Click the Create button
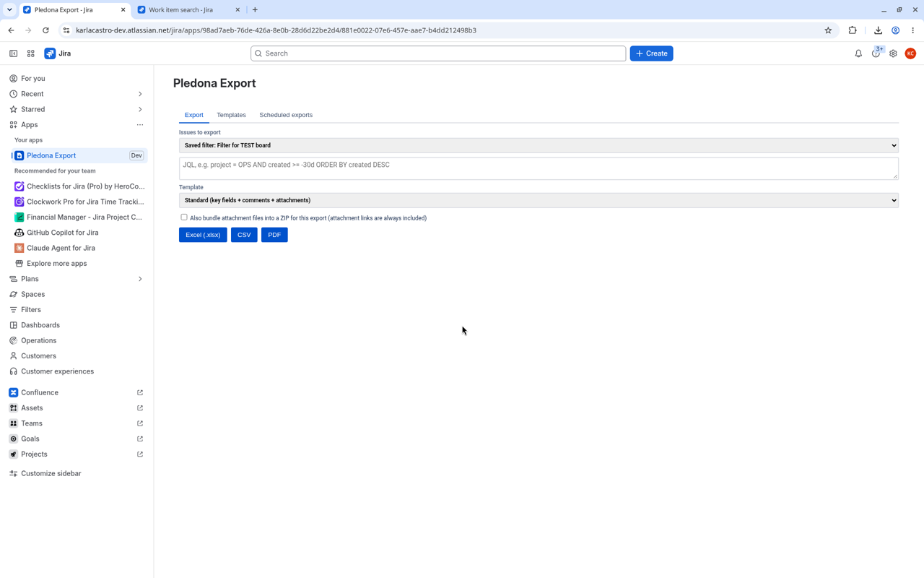This screenshot has width=924, height=578. [x=651, y=53]
